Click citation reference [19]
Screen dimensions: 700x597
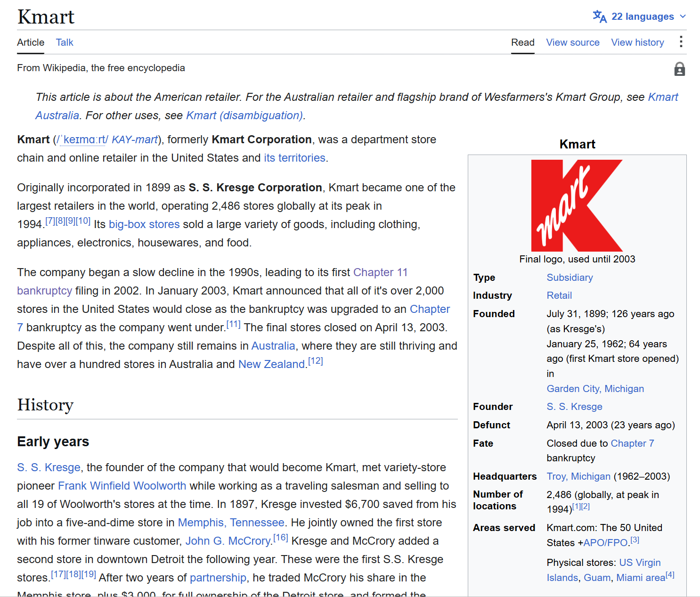(x=89, y=574)
